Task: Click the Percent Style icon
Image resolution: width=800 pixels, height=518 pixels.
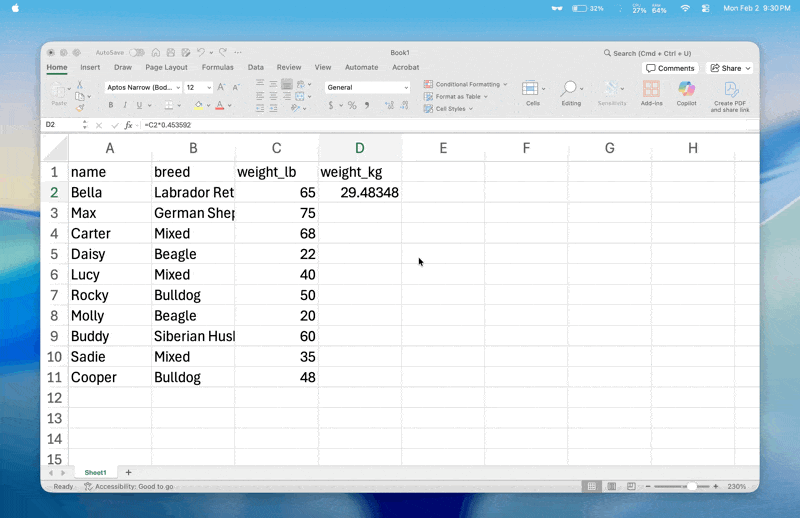Action: click(x=352, y=105)
